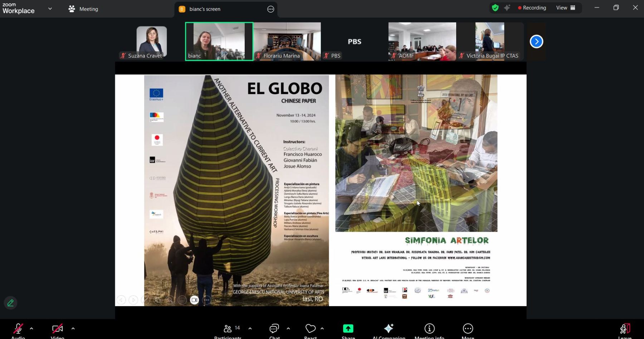This screenshot has width=644, height=339.
Task: Open bianc's screen share options ellipsis
Action: (270, 9)
